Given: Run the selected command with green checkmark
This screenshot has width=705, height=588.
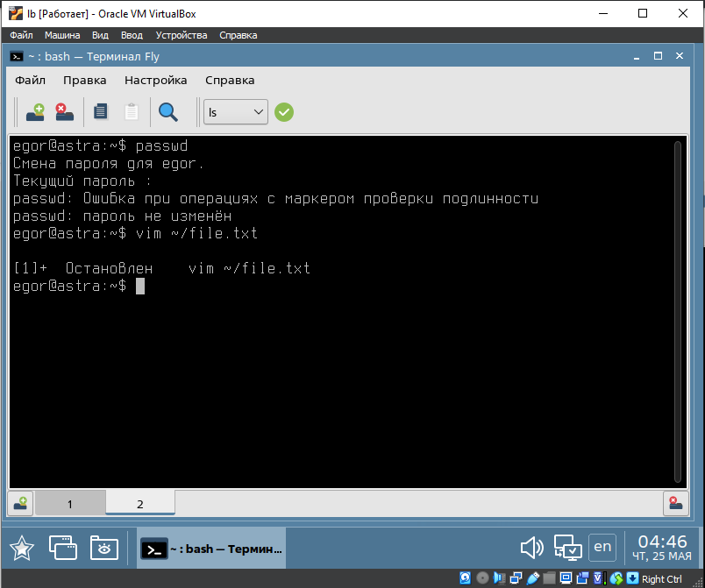Looking at the screenshot, I should pos(284,112).
